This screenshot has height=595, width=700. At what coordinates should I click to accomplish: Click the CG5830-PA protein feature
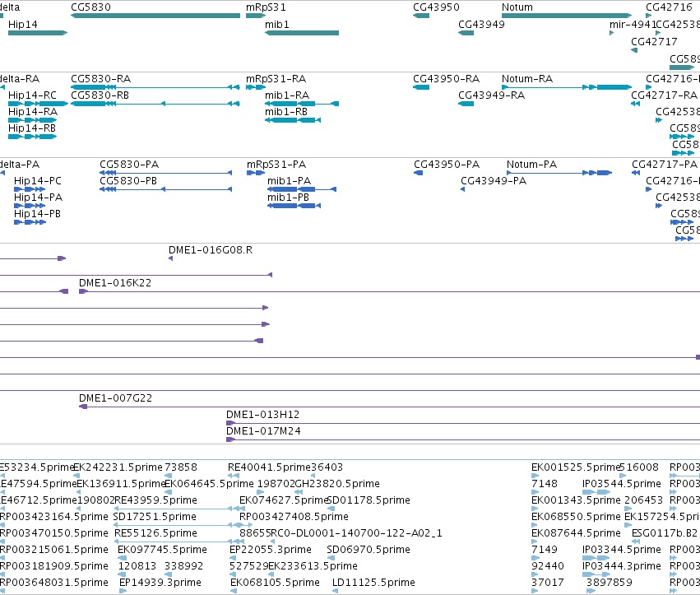click(165, 173)
